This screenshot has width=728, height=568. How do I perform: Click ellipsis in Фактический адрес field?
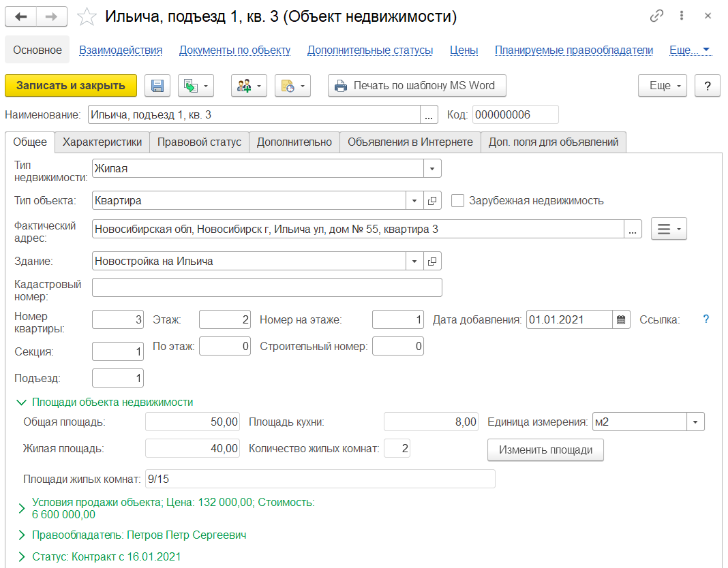633,230
